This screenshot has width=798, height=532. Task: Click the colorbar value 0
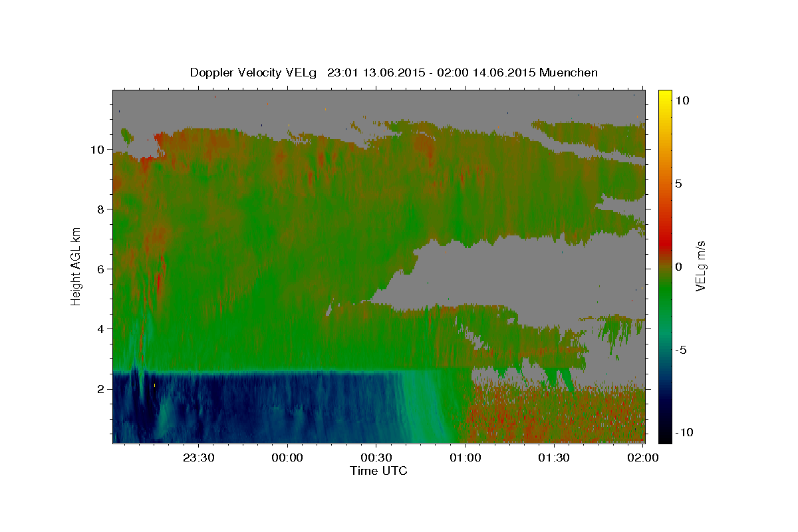click(x=679, y=267)
